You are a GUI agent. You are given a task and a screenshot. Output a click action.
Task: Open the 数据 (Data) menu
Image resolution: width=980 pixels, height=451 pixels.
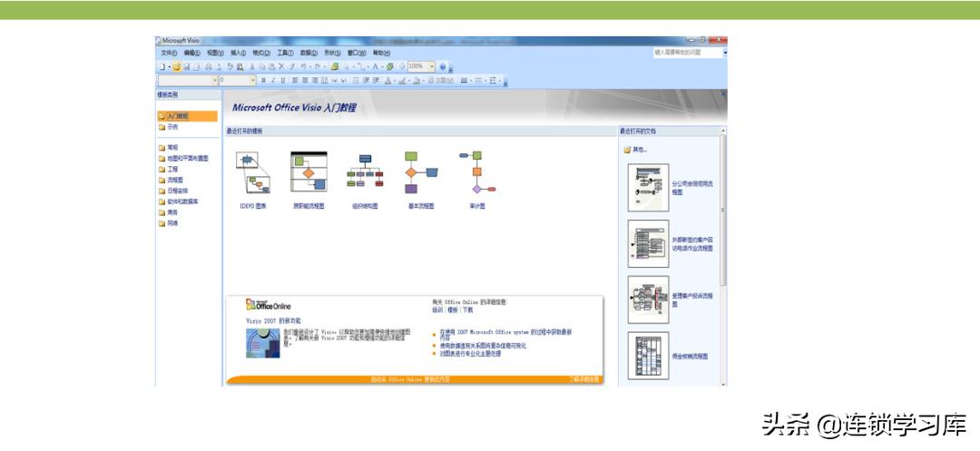[309, 54]
